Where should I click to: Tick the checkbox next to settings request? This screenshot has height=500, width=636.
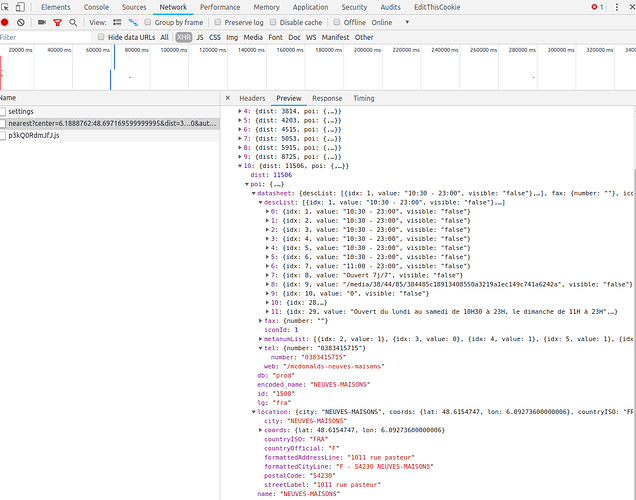[3, 111]
